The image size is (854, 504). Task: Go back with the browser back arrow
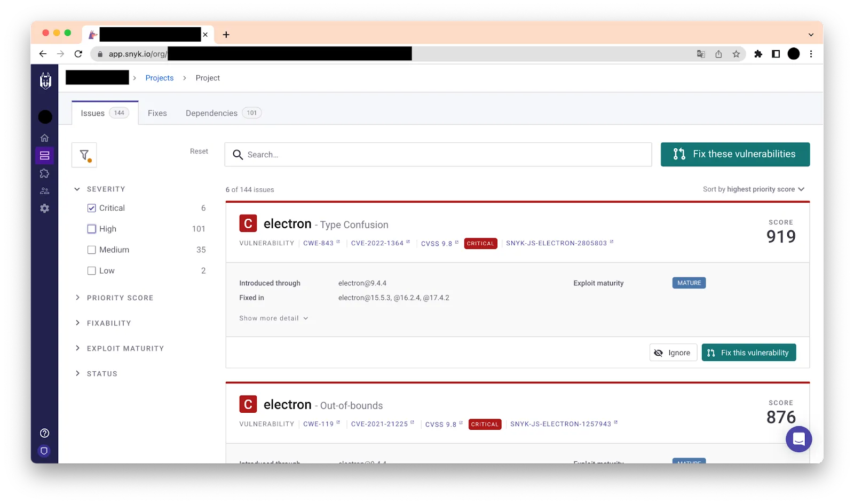43,54
